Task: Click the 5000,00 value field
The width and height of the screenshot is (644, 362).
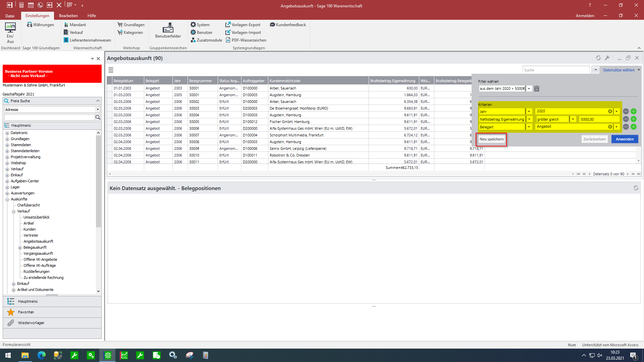Action: click(x=599, y=119)
